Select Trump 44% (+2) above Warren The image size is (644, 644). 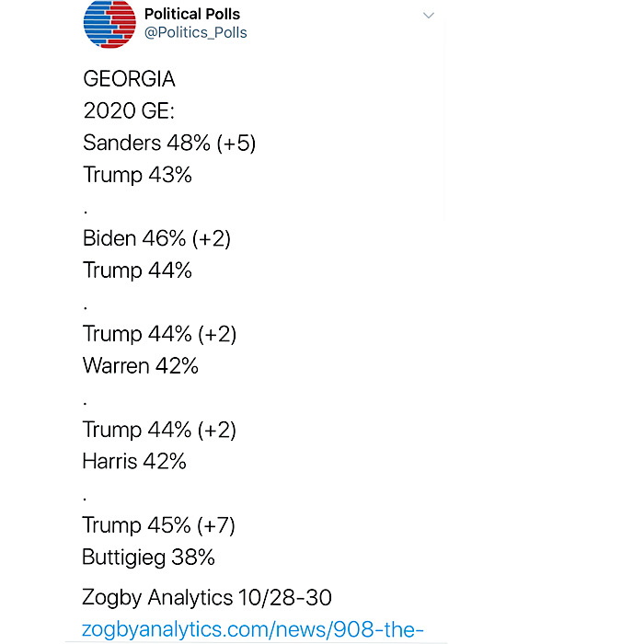[x=159, y=334]
